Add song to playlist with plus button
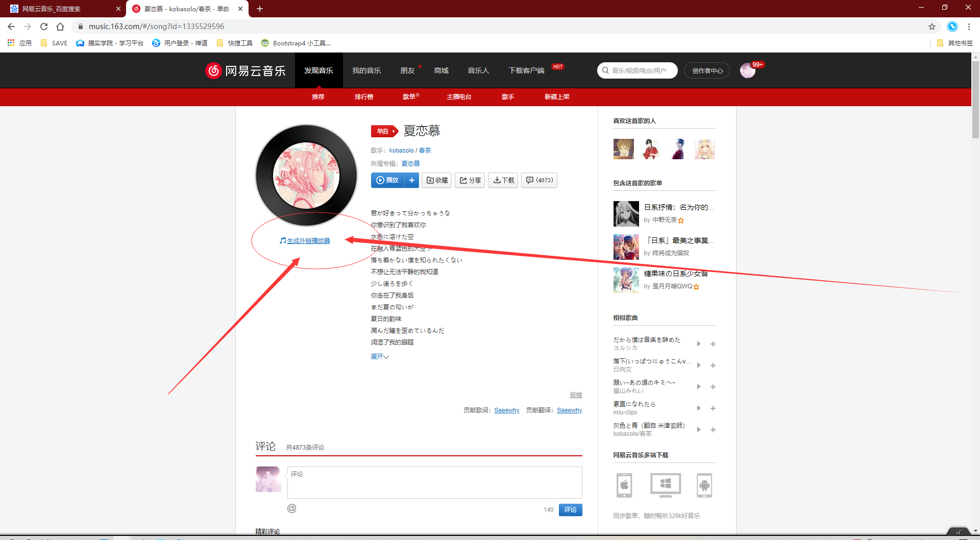 coord(411,180)
